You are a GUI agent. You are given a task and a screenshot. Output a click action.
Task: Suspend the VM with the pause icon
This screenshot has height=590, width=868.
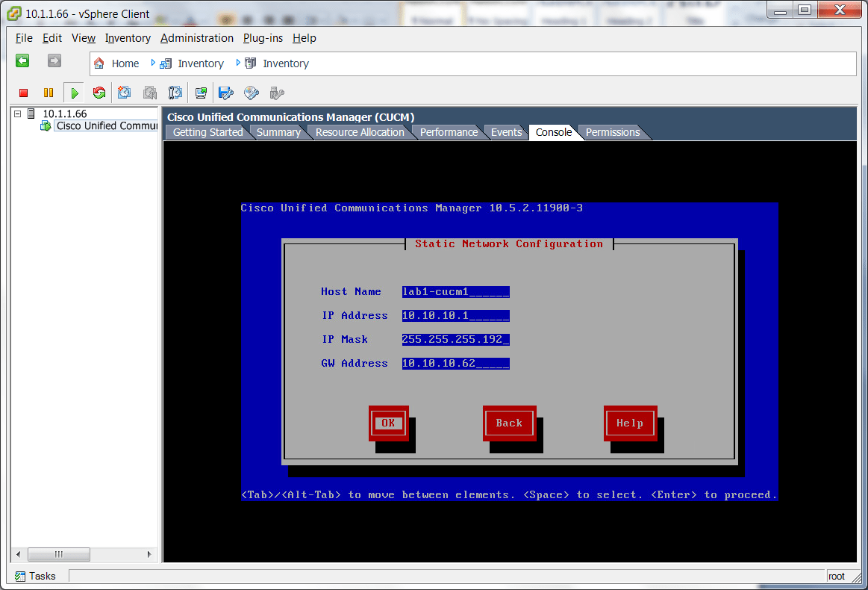[49, 93]
